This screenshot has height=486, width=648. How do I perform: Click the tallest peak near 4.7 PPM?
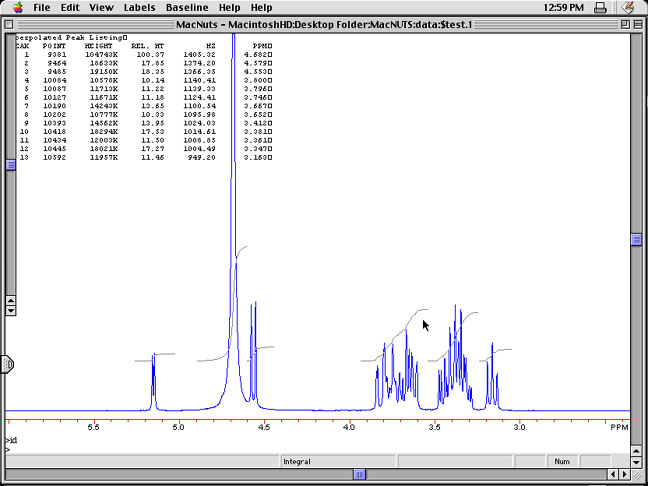coord(233,150)
